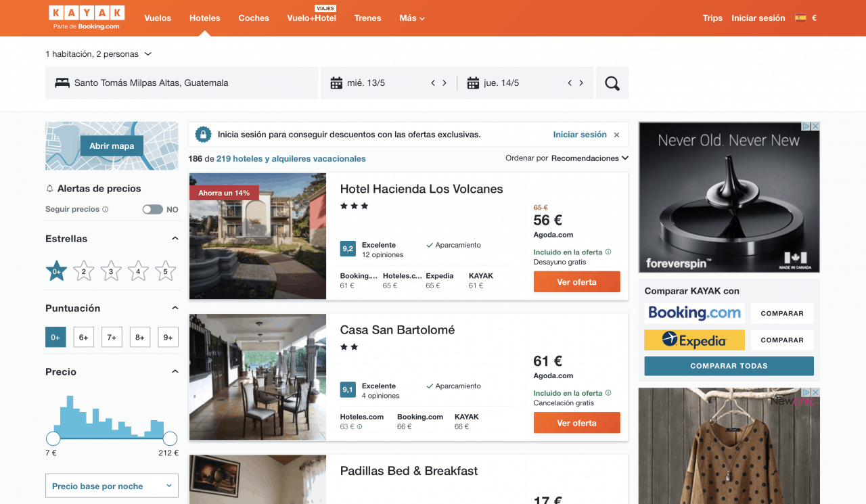Open the Vuelo+Hotel tab
This screenshot has width=866, height=504.
[x=311, y=18]
